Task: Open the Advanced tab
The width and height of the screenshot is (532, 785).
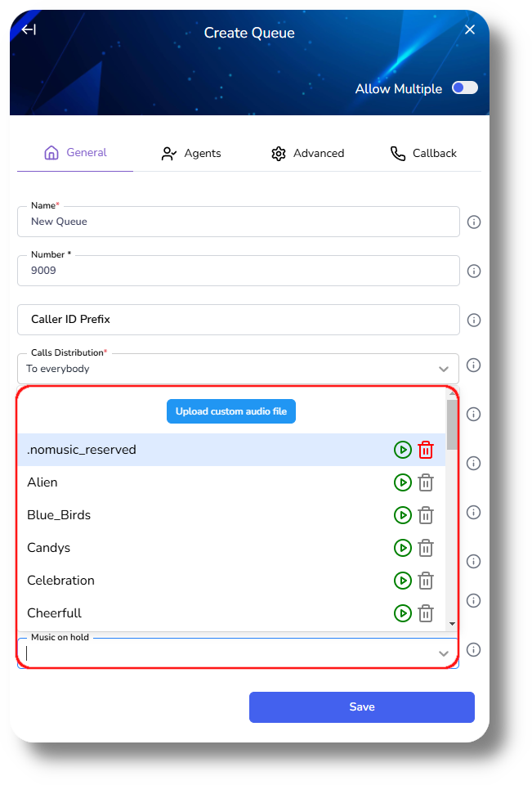Action: pos(307,153)
